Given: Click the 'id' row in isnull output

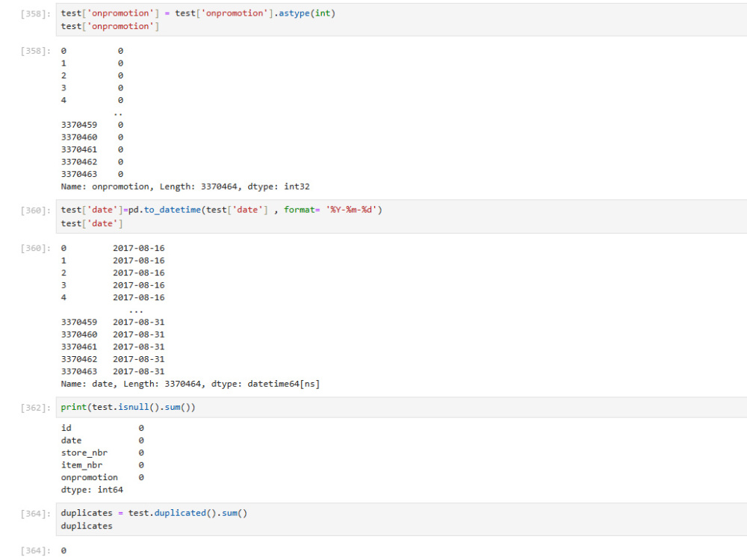Looking at the screenshot, I should point(102,428).
